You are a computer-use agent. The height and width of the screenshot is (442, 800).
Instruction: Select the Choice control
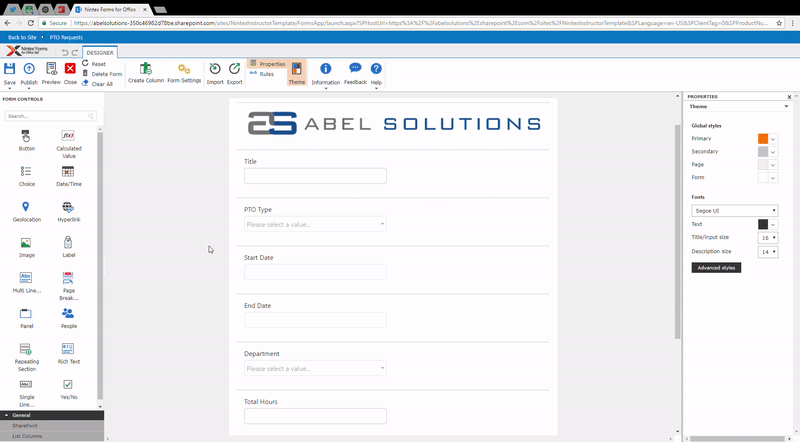point(27,176)
